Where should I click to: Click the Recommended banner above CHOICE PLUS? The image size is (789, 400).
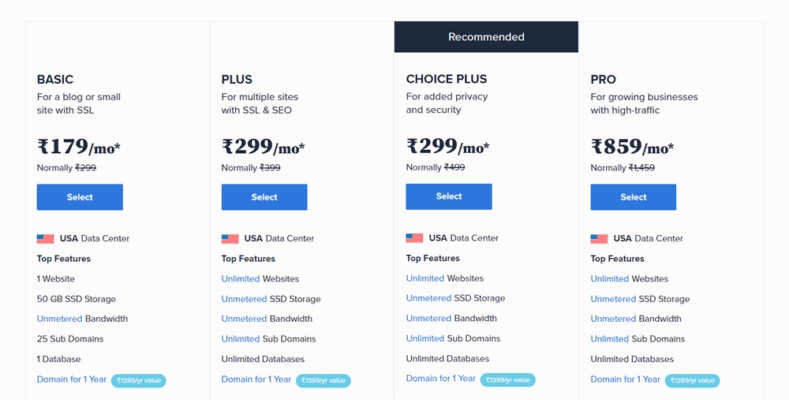click(486, 37)
